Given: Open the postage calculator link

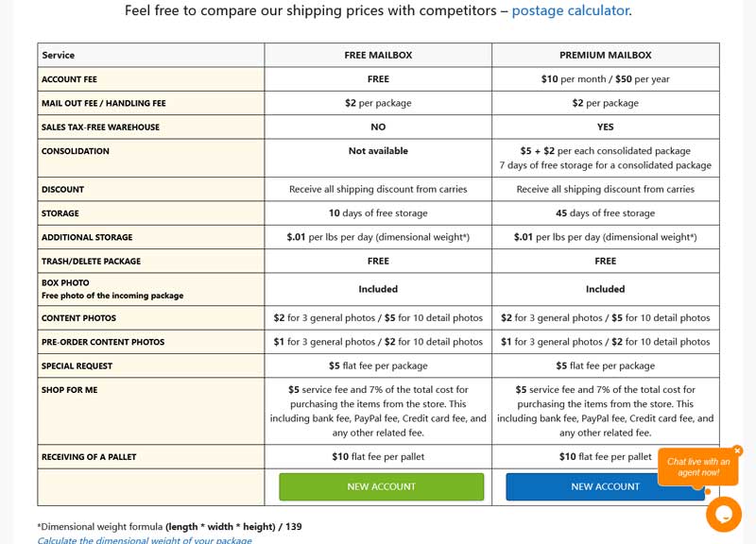Looking at the screenshot, I should pos(570,11).
